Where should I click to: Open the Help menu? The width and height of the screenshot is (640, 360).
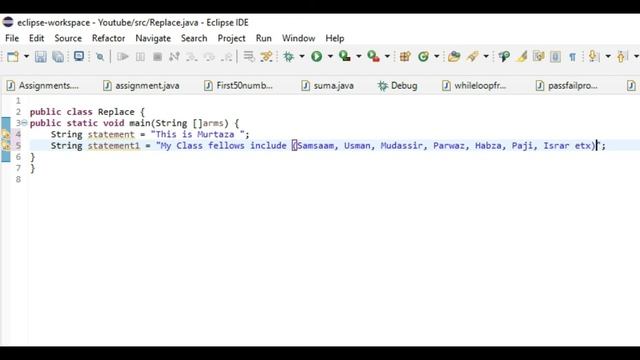[335, 38]
